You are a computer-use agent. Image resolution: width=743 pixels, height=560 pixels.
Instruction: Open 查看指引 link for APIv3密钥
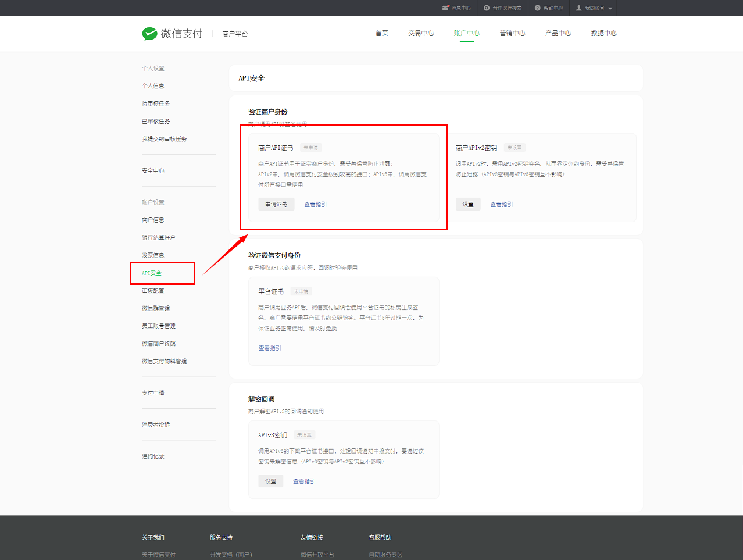(305, 481)
